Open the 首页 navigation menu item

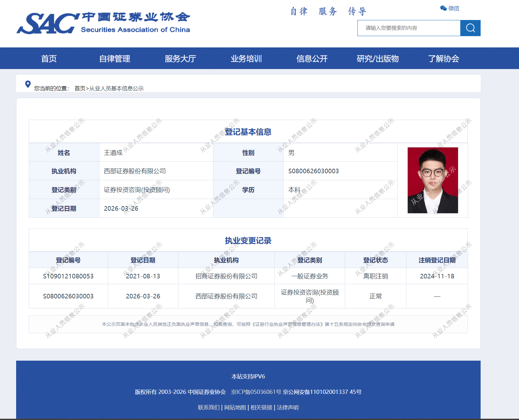[49, 59]
